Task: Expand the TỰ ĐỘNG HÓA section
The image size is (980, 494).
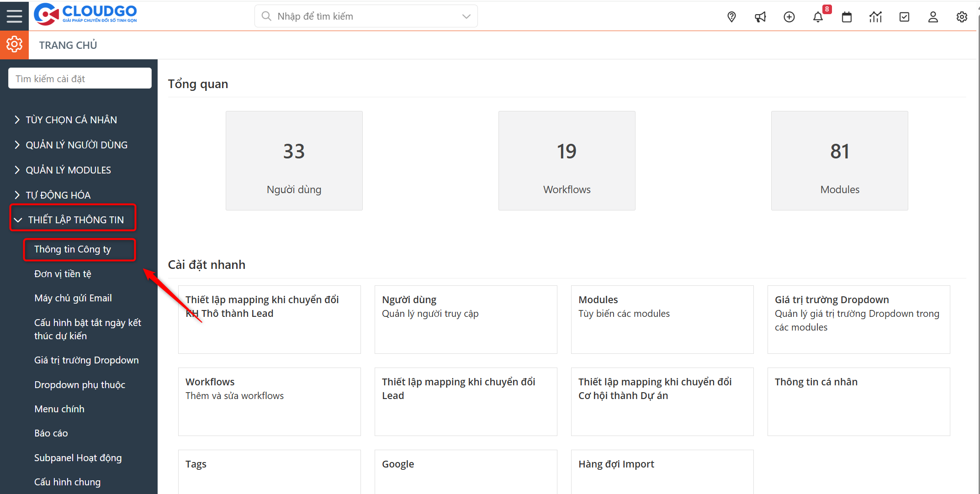Action: [x=58, y=195]
